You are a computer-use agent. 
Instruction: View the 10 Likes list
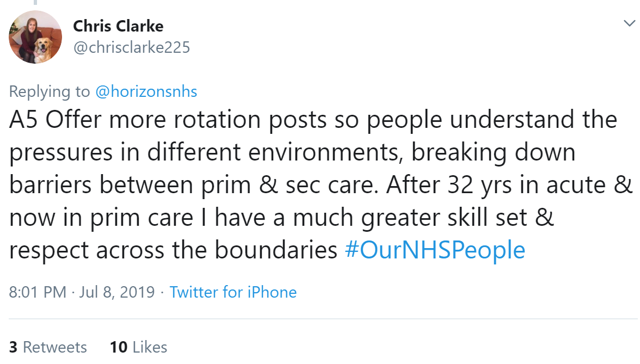[138, 347]
